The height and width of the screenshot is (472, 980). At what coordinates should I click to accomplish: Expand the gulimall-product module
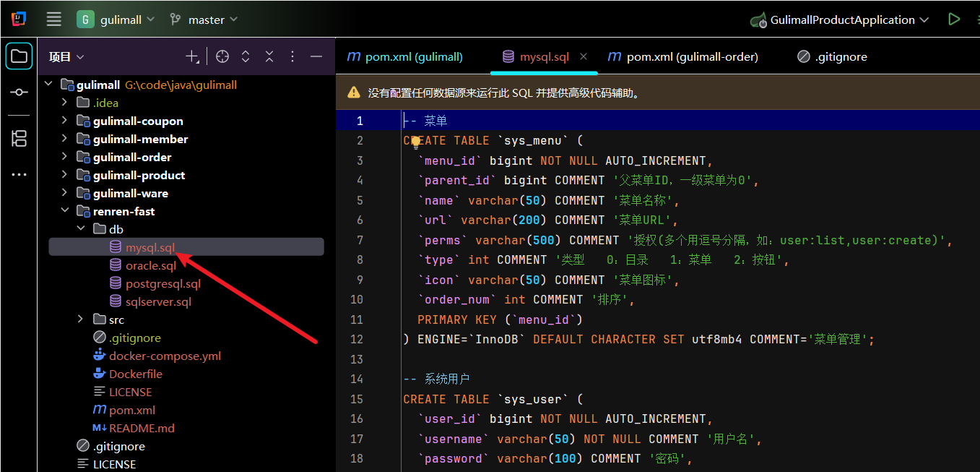coord(64,175)
